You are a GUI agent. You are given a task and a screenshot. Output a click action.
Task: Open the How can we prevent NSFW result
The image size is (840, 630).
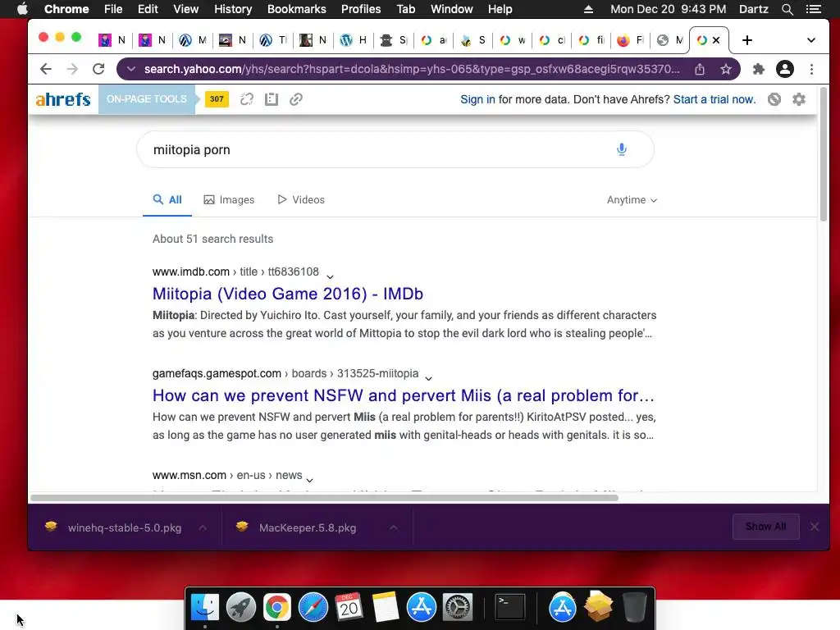(x=404, y=395)
